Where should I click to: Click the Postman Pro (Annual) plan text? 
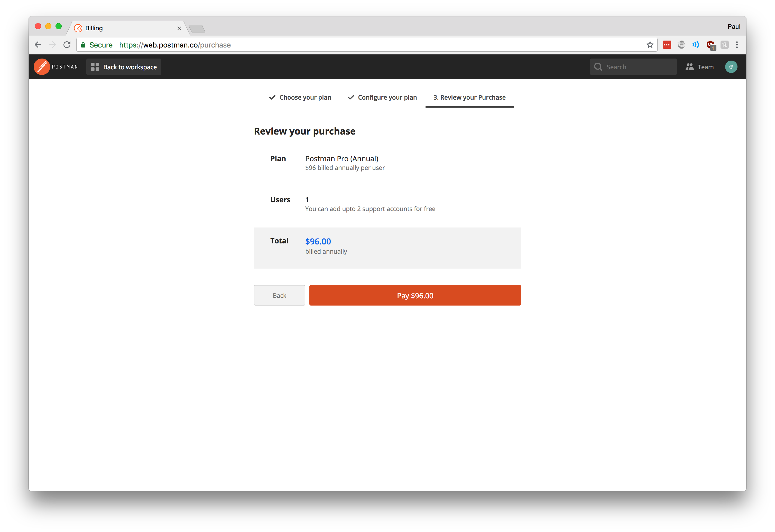342,159
